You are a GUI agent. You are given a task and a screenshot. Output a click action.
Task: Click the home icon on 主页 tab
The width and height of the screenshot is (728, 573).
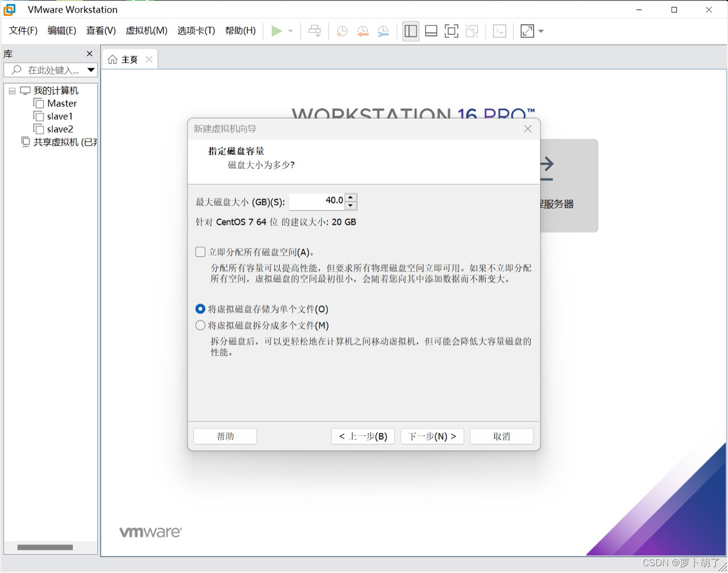(x=113, y=60)
